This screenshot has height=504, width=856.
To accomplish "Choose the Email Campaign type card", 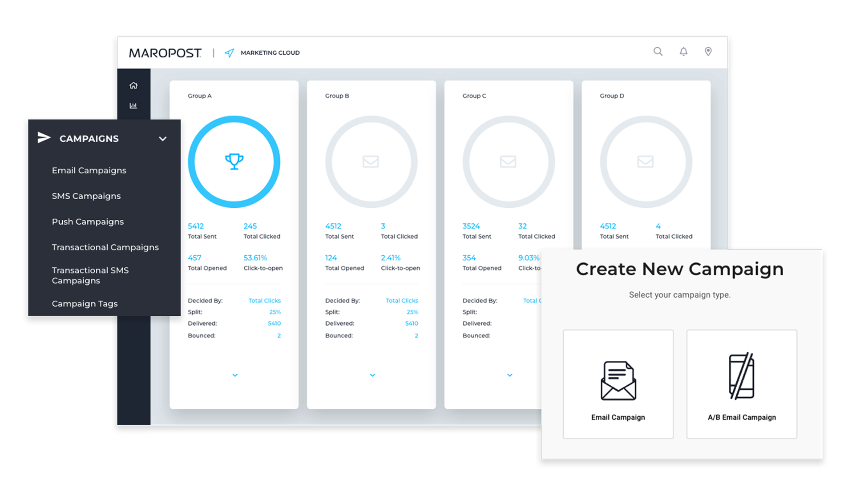I will [618, 384].
